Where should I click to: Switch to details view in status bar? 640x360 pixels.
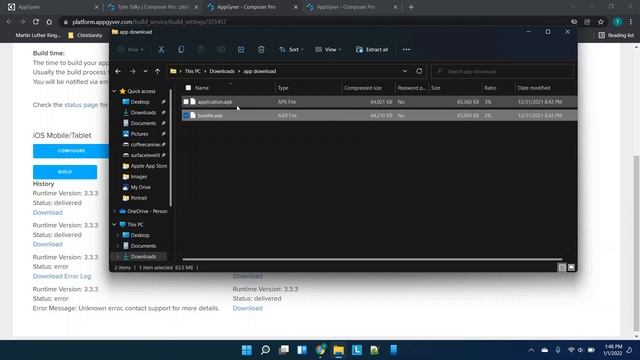pyautogui.click(x=562, y=267)
